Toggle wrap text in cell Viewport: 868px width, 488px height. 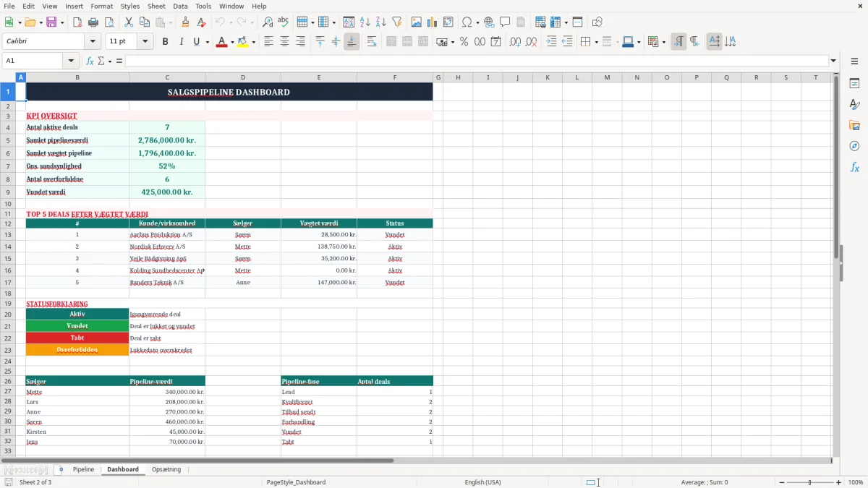371,42
